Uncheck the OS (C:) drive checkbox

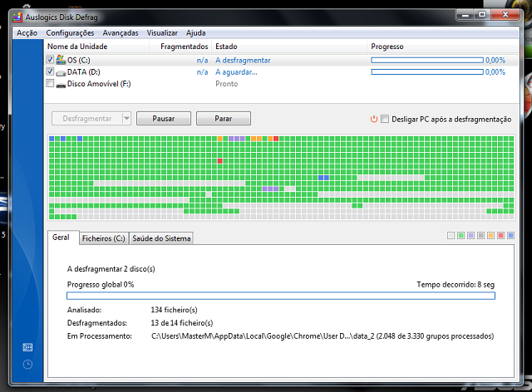coord(50,60)
